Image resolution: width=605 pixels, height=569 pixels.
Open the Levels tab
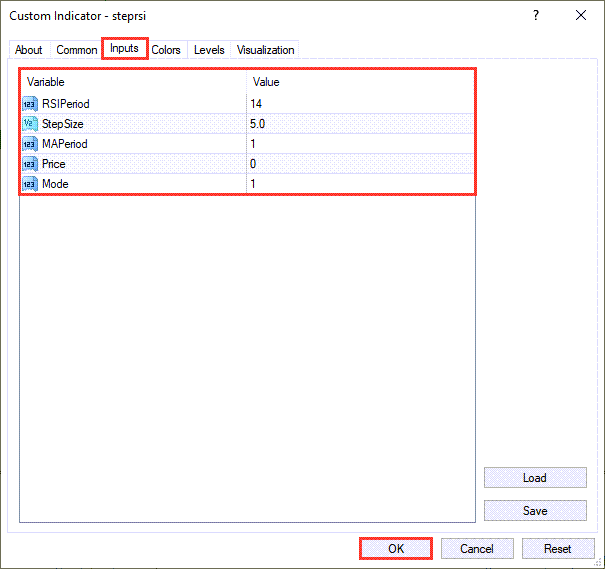pos(209,50)
